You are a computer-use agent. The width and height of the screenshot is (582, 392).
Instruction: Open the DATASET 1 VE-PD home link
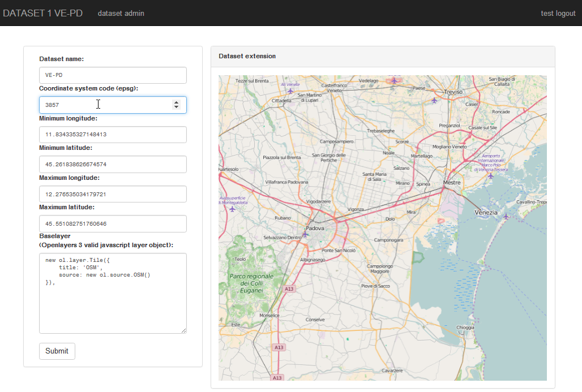click(x=42, y=13)
